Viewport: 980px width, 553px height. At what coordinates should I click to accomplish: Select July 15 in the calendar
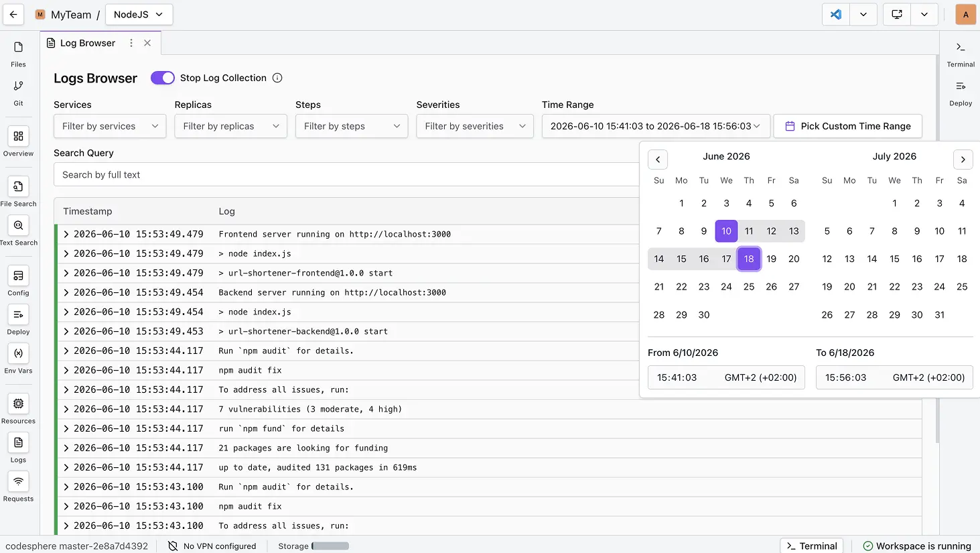click(x=894, y=259)
